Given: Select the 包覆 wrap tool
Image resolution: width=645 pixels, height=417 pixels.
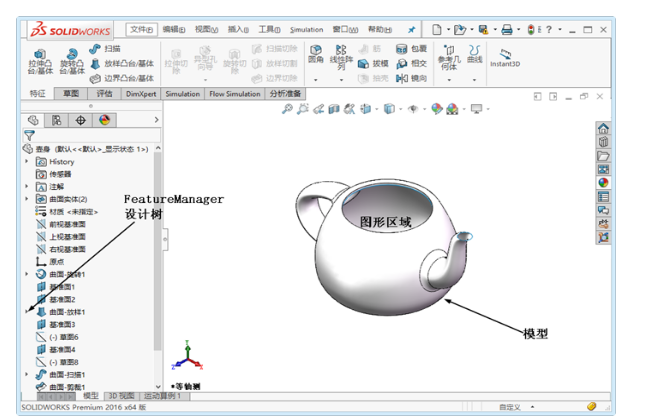Looking at the screenshot, I should tap(412, 49).
